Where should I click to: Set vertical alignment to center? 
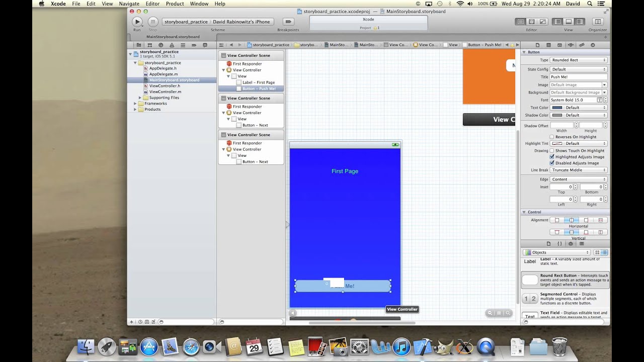click(x=572, y=232)
